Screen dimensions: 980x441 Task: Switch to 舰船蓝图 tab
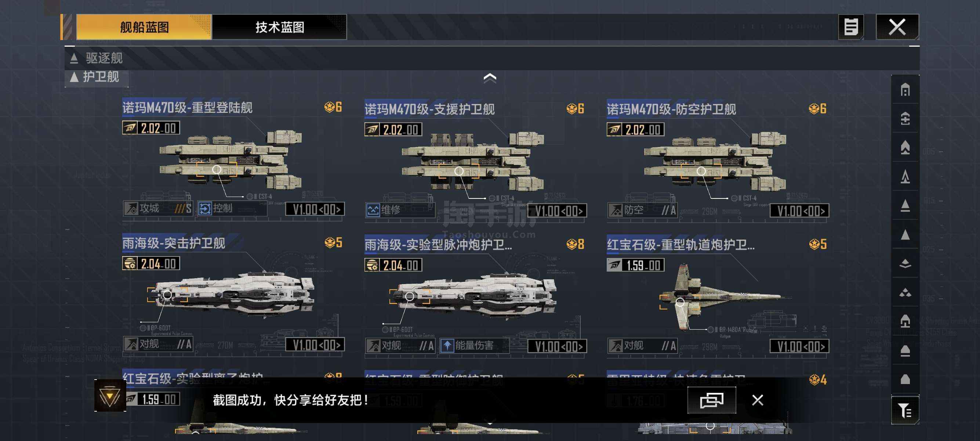144,27
